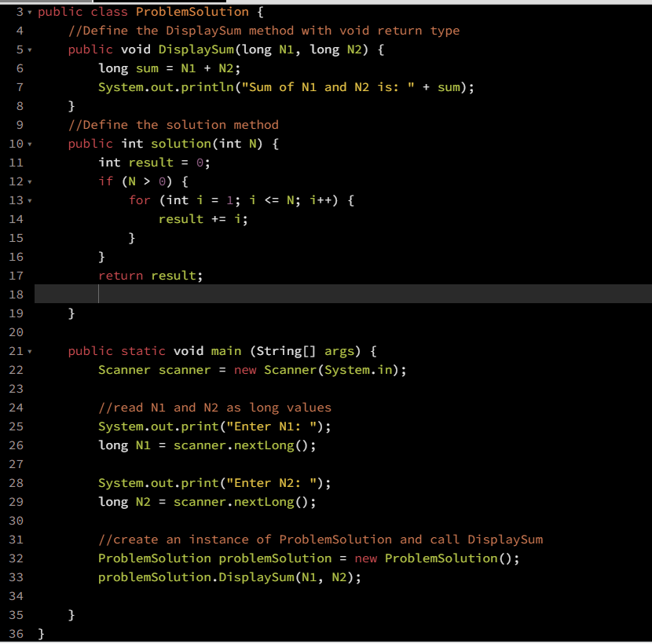Screen dimensions: 652x644
Task: Collapse the solution method fold arrow
Action: 30,144
